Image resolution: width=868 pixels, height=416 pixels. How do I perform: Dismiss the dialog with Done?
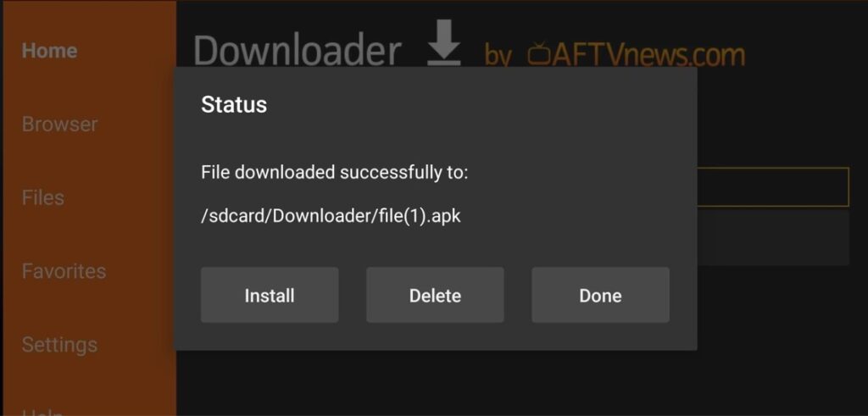pos(601,295)
